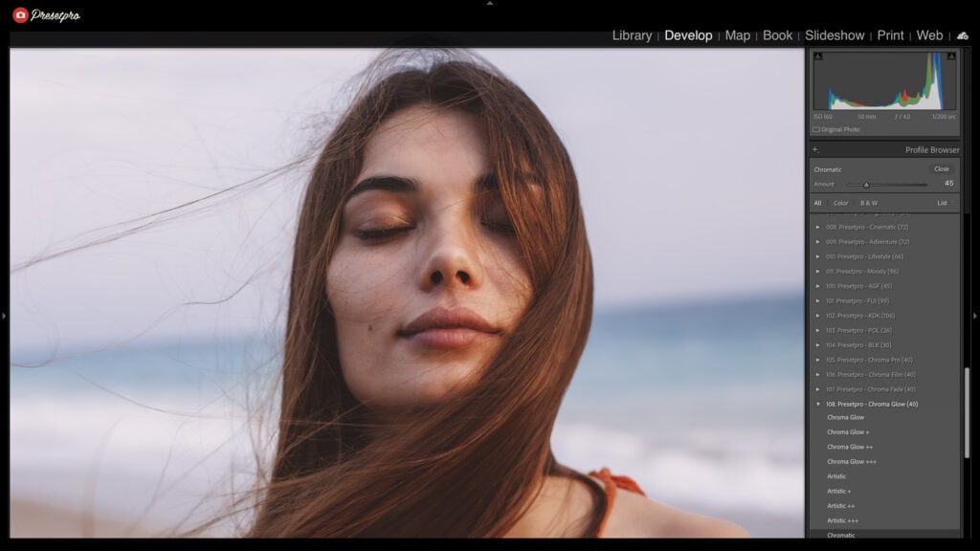This screenshot has width=980, height=551.
Task: Open the List view dropdown
Action: point(944,203)
